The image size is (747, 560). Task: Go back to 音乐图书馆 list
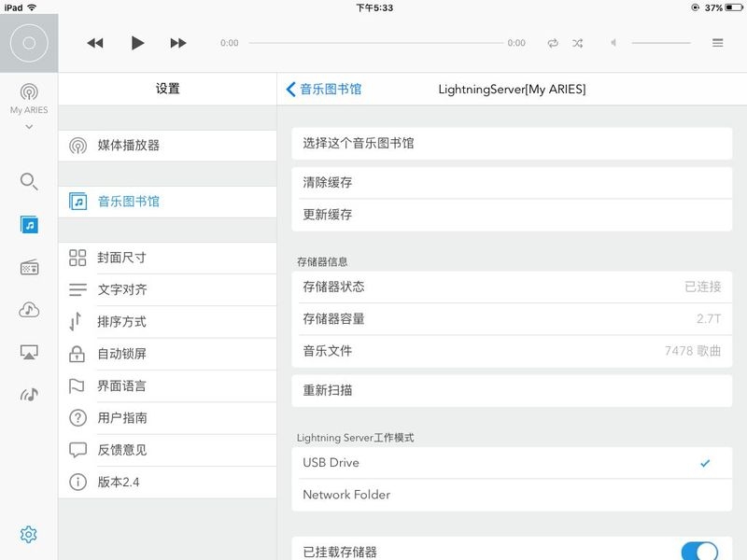pos(323,89)
